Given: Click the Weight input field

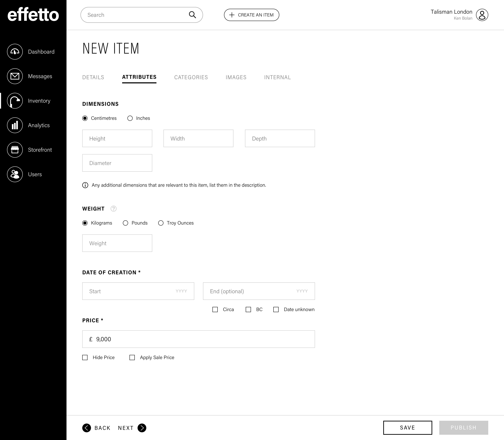Looking at the screenshot, I should point(117,243).
